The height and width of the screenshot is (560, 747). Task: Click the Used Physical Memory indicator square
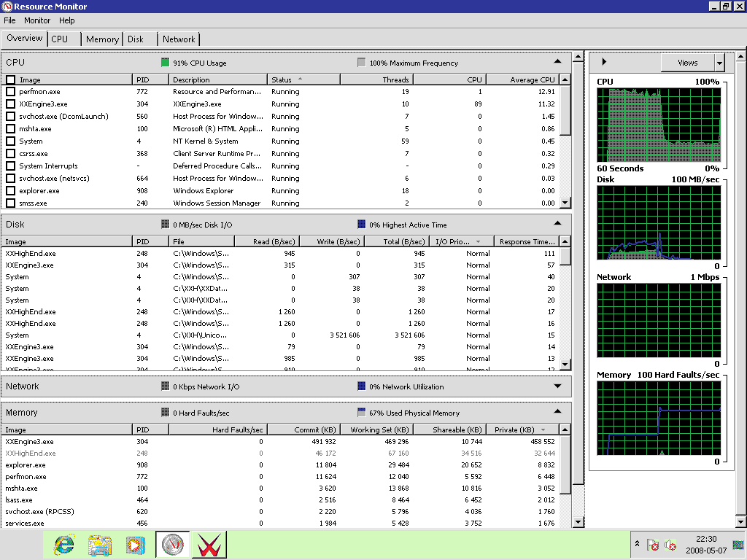click(x=362, y=413)
